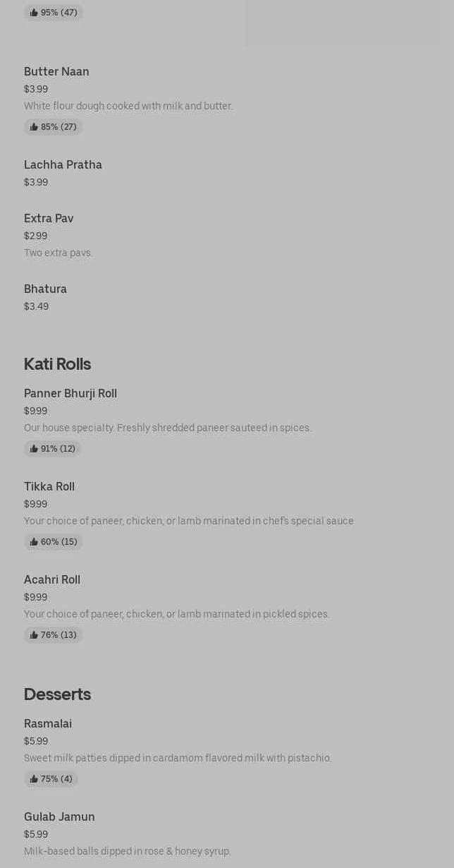Select Lachha Pratha from the menu

(x=63, y=164)
